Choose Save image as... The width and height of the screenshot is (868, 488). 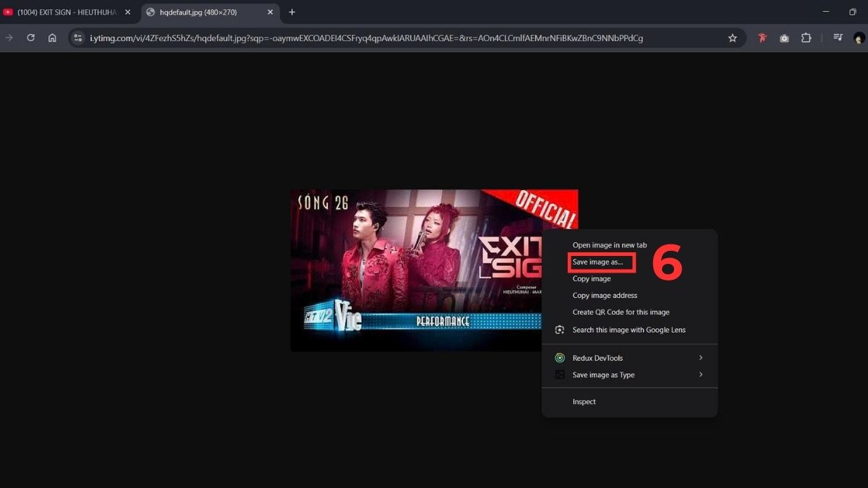coord(597,262)
